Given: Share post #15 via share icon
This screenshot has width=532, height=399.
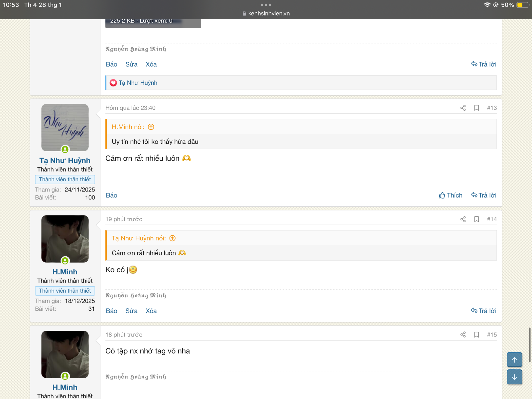Looking at the screenshot, I should click(x=463, y=334).
